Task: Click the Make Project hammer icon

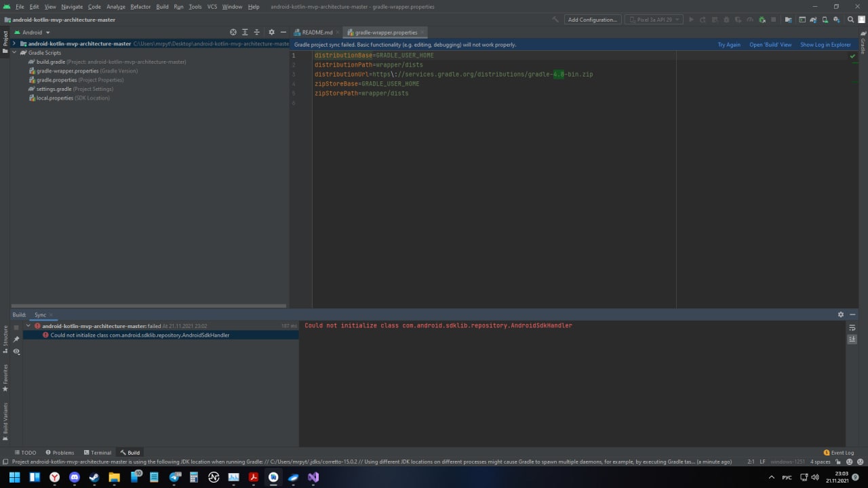Action: coord(555,20)
